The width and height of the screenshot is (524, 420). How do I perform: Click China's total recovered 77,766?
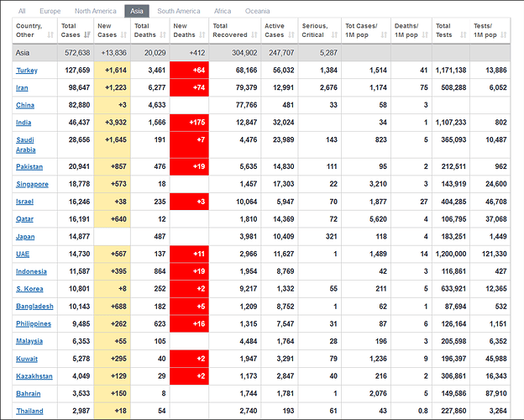point(246,105)
